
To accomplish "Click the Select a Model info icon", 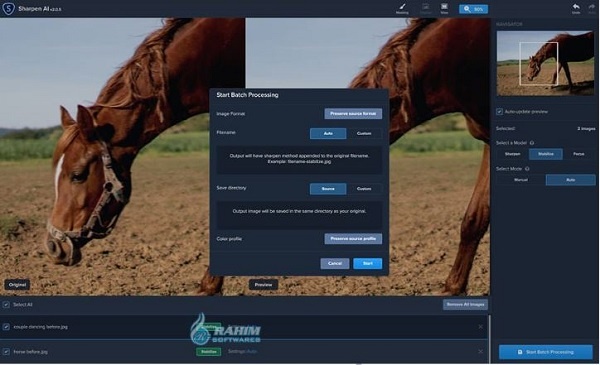I will click(532, 143).
